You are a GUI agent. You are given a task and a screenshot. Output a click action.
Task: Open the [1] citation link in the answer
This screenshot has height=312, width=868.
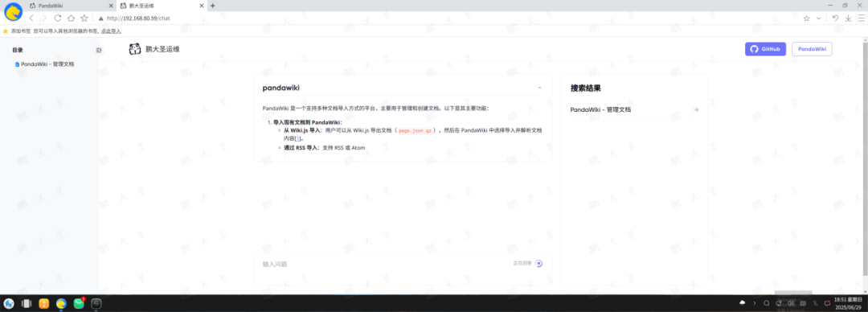click(x=297, y=138)
